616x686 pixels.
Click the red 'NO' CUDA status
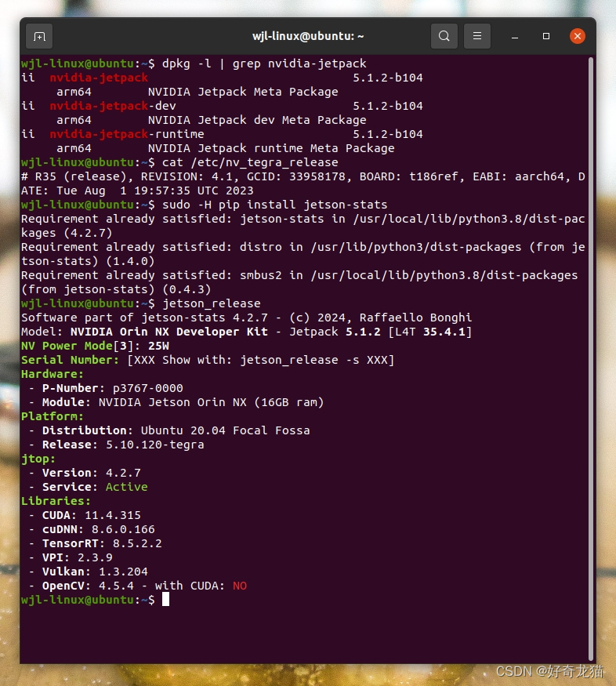[x=240, y=586]
